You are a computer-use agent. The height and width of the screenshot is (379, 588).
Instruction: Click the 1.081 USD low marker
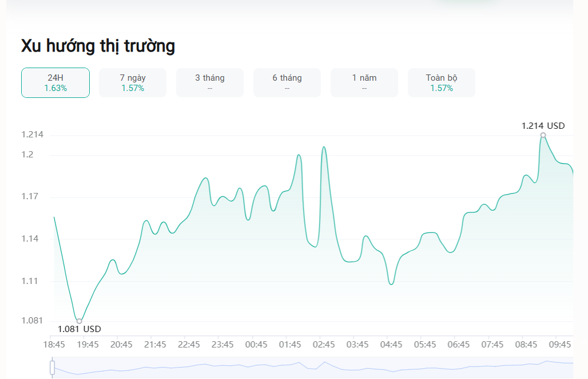coord(79,321)
